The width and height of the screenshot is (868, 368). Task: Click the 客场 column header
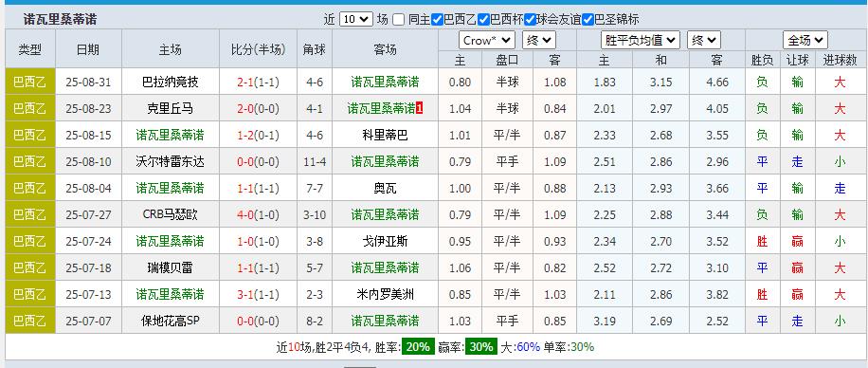(x=385, y=49)
